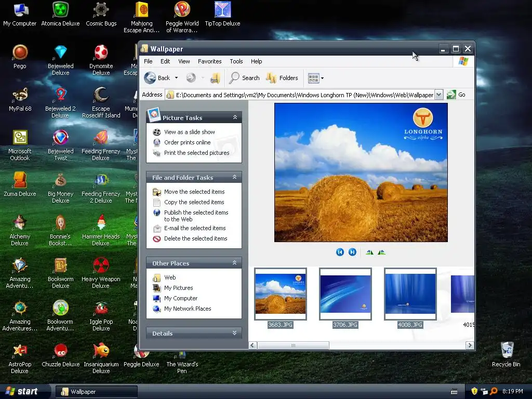This screenshot has width=532, height=399.
Task: Click E-mail the selected items
Action: (195, 229)
